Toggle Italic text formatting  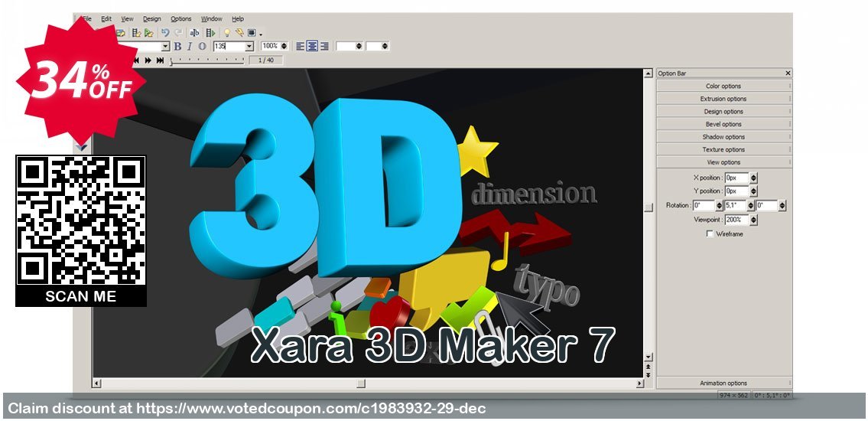click(190, 47)
